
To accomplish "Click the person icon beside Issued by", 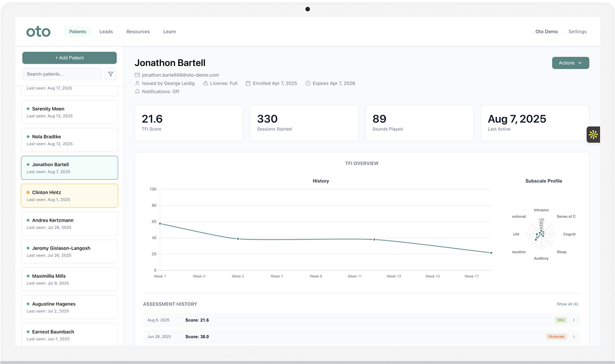I will tap(137, 83).
